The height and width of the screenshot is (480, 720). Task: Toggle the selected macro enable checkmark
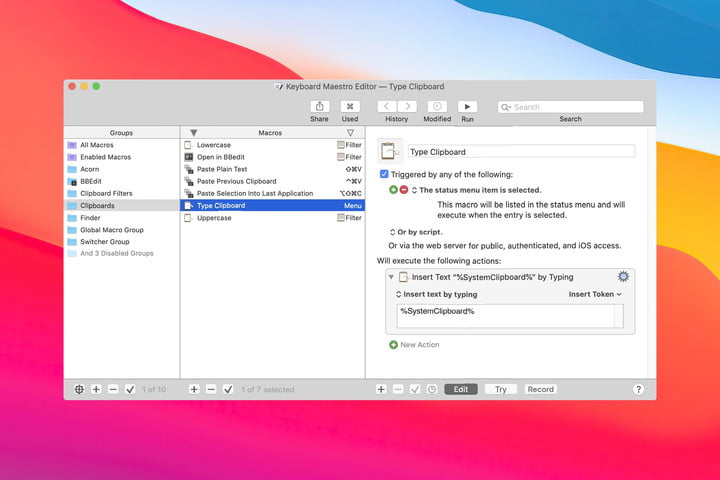pos(227,389)
